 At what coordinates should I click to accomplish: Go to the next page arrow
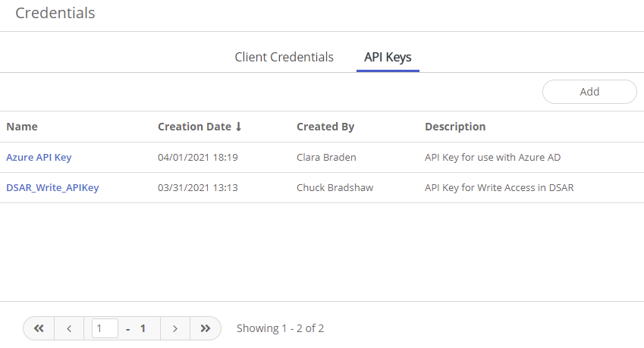175,328
